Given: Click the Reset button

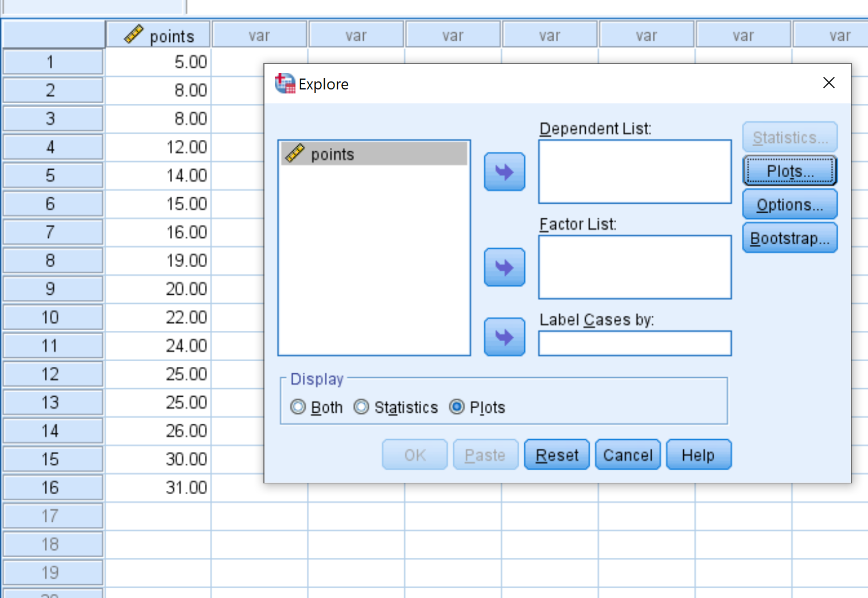Looking at the screenshot, I should 557,455.
